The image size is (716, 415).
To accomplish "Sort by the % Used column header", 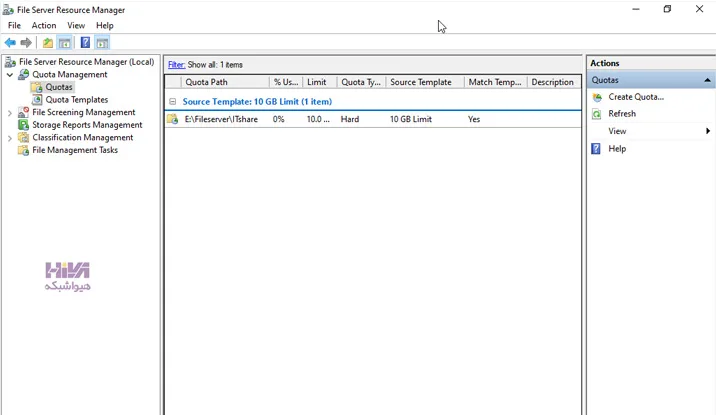I will [x=286, y=82].
